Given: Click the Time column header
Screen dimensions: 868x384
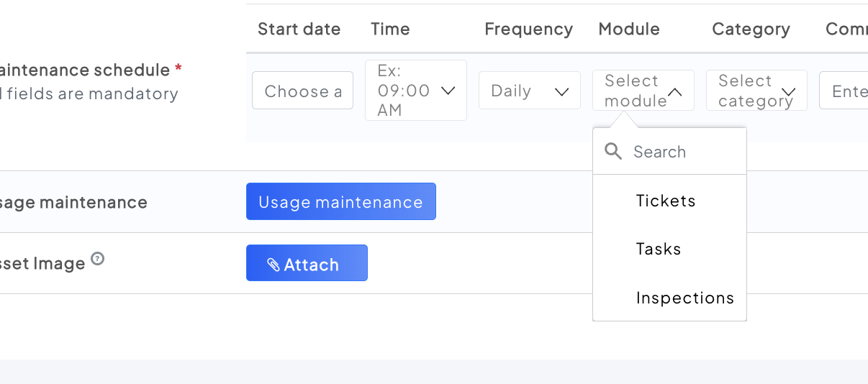Looking at the screenshot, I should 390,29.
